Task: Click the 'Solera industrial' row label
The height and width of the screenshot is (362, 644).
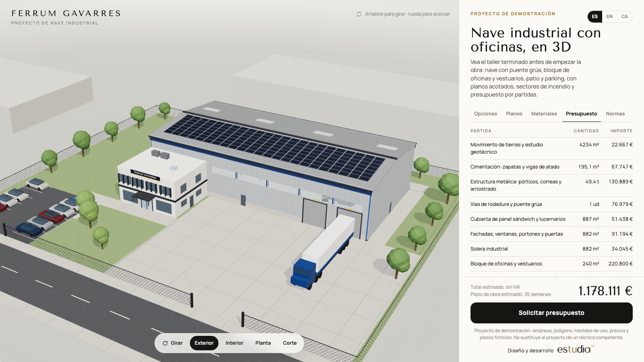Action: [x=489, y=249]
